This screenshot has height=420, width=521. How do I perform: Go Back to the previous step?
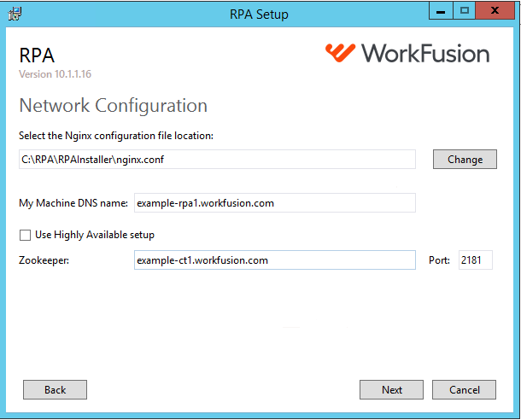coord(56,390)
